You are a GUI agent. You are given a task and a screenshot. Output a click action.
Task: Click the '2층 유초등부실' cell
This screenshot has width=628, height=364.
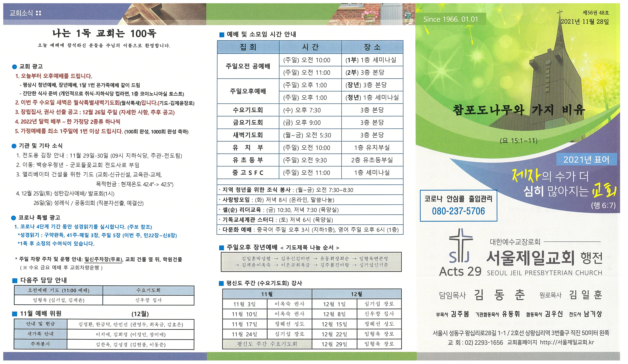point(372,160)
